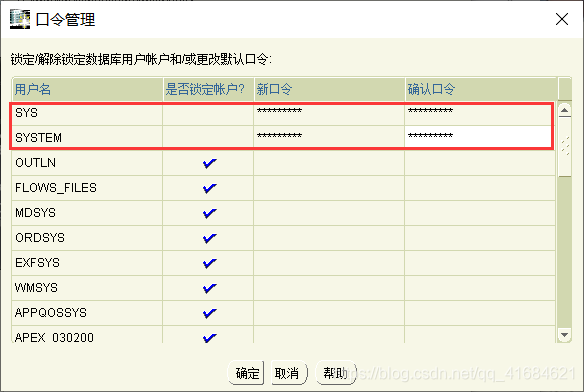Click SYSTEM lock account cell
This screenshot has height=392, width=584.
[208, 138]
